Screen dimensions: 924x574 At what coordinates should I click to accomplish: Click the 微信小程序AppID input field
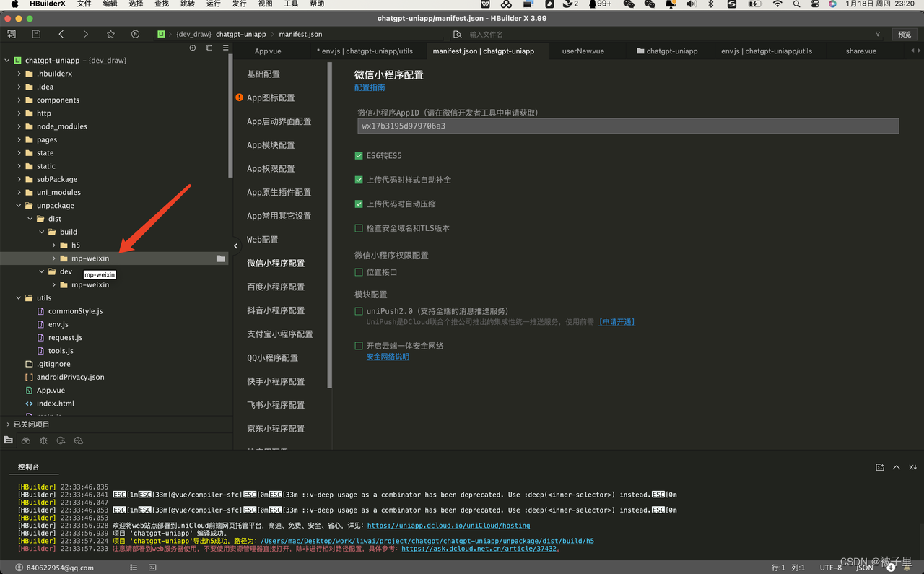[x=628, y=126]
